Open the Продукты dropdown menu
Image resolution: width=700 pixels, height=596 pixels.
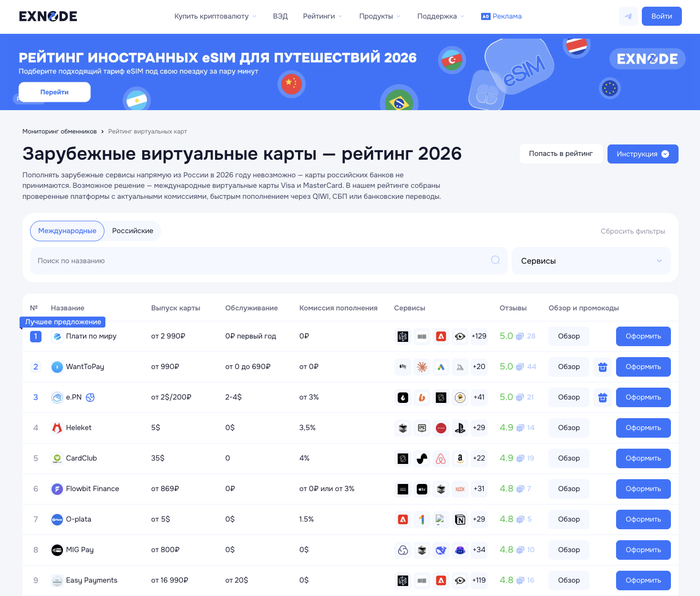[x=379, y=17]
